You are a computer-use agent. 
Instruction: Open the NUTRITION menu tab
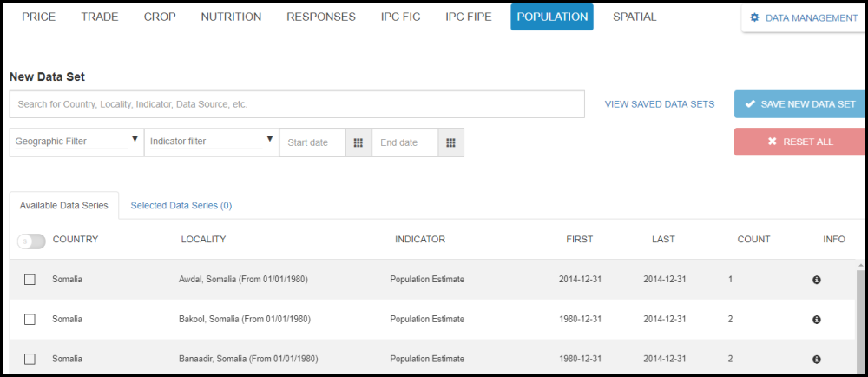click(x=231, y=17)
